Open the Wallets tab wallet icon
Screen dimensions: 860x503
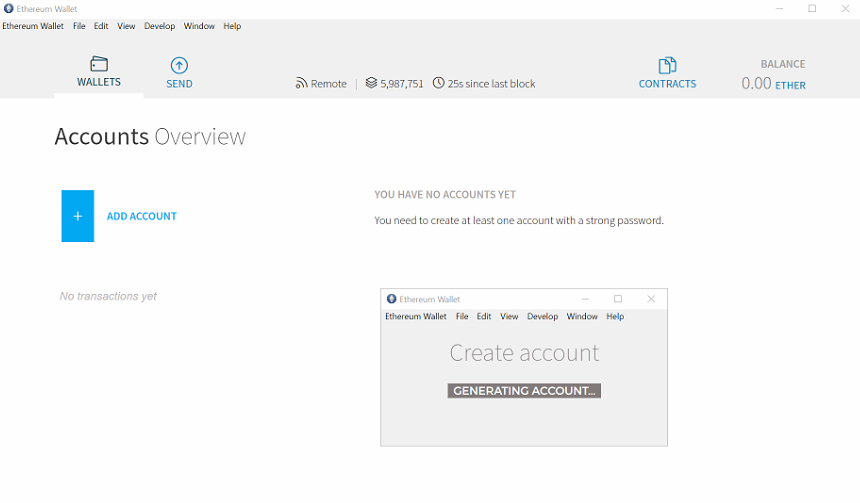coord(99,64)
